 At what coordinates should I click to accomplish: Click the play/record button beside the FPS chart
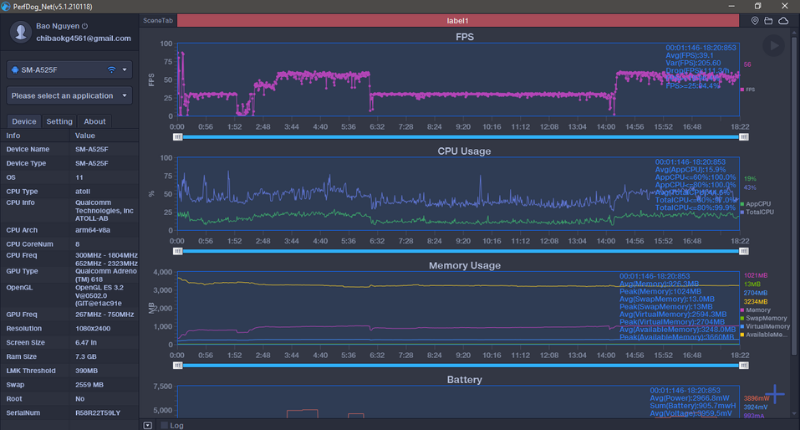(x=772, y=45)
